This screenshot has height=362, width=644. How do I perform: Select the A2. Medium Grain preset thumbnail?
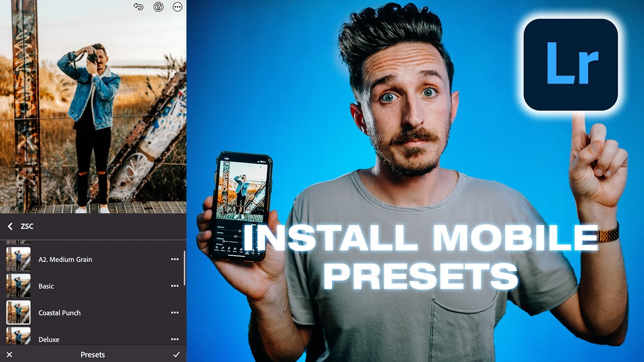point(18,259)
